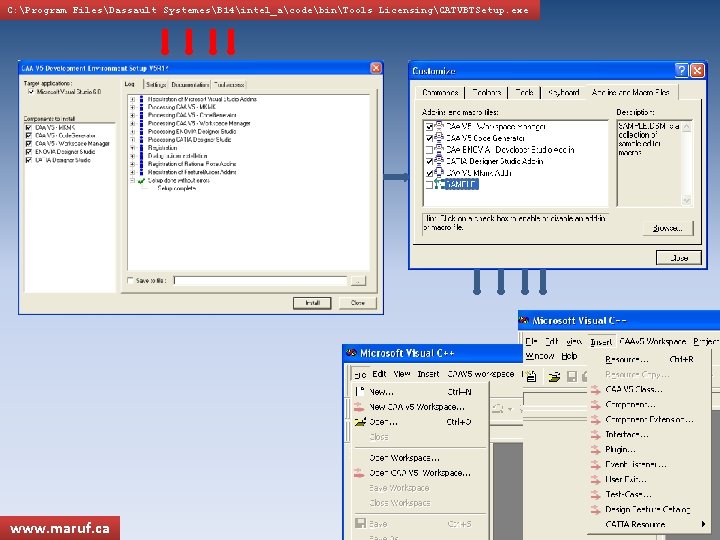Click the Save to file path field
720x540 pixels.
260,281
